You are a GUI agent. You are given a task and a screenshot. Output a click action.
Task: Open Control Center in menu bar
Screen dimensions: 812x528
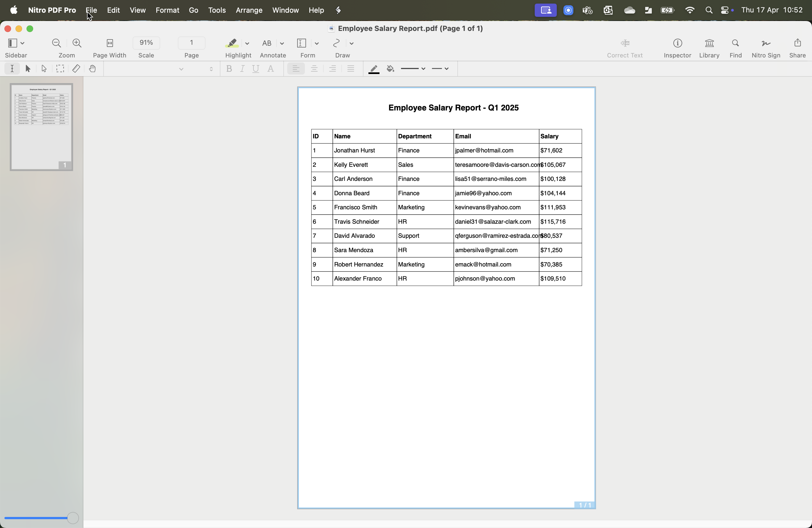point(725,10)
